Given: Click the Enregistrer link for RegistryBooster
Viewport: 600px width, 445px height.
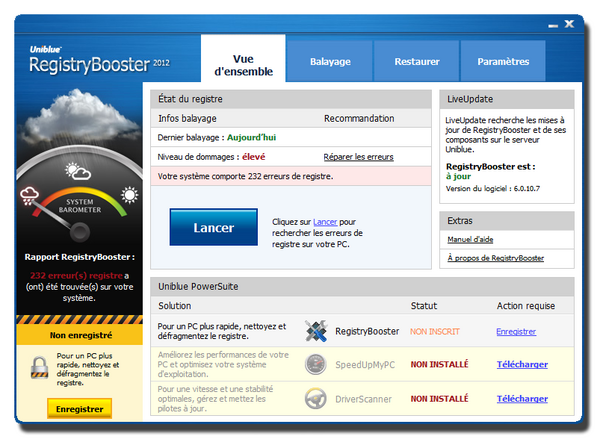Looking at the screenshot, I should pyautogui.click(x=516, y=331).
